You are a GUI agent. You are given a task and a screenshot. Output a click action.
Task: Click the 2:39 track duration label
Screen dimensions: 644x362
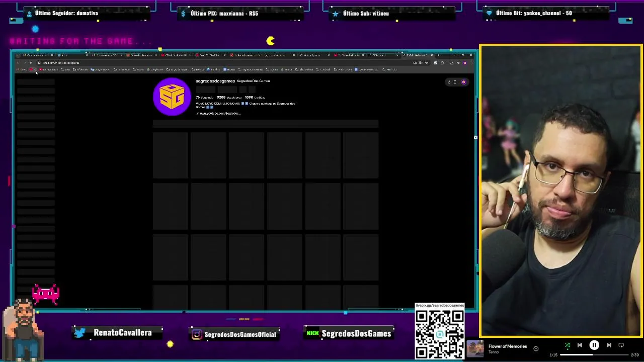(x=635, y=355)
